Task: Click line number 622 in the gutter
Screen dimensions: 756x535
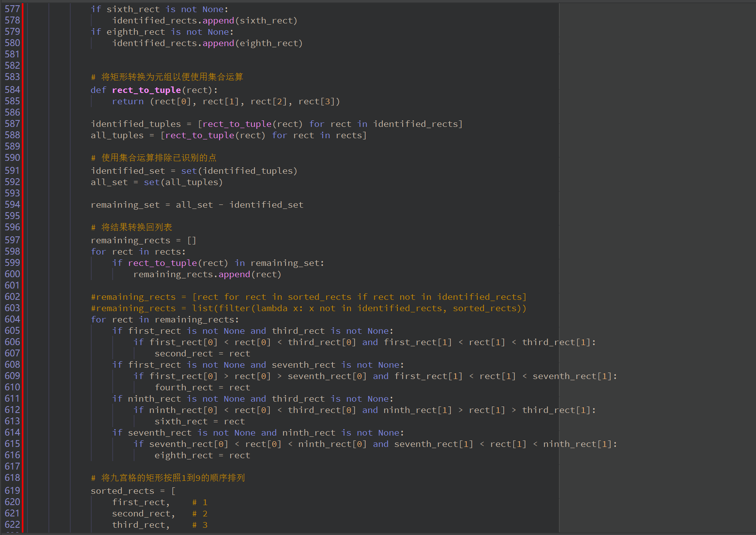Action: coord(12,524)
